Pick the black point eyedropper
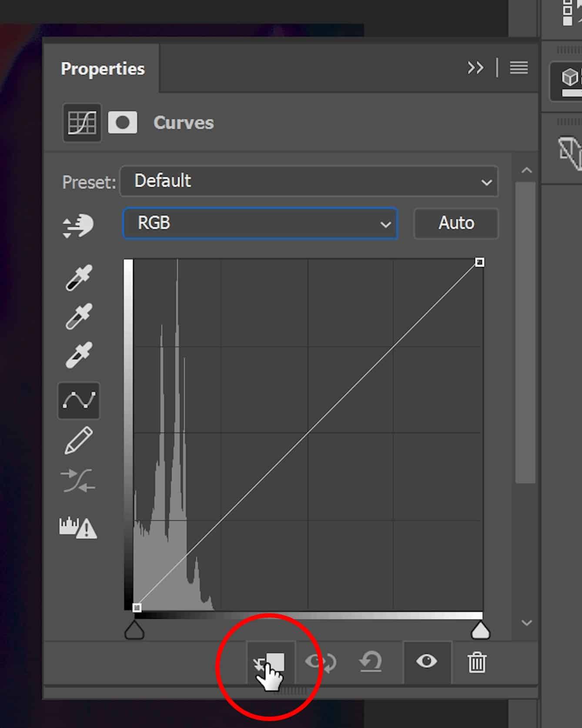Screen dimensions: 582x728 pos(79,277)
